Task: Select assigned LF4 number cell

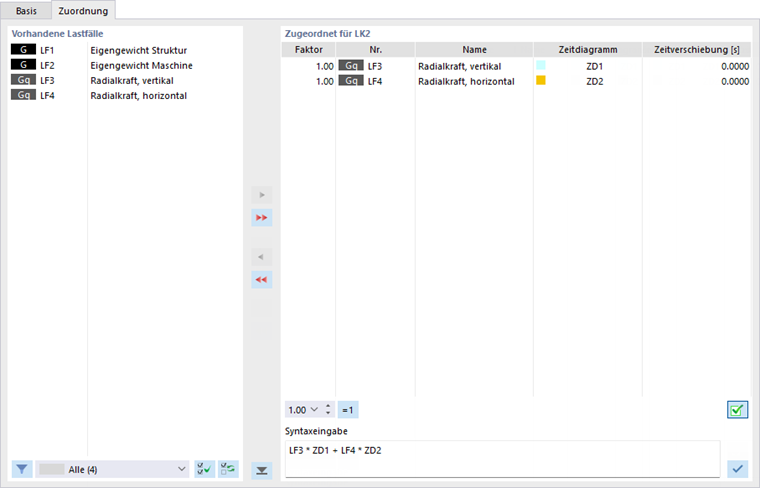Action: (x=375, y=81)
